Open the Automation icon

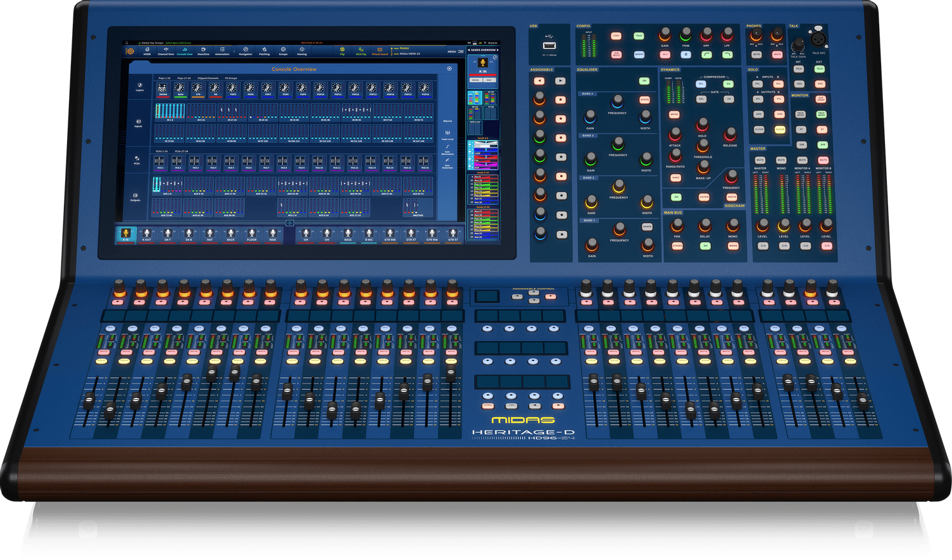[222, 51]
